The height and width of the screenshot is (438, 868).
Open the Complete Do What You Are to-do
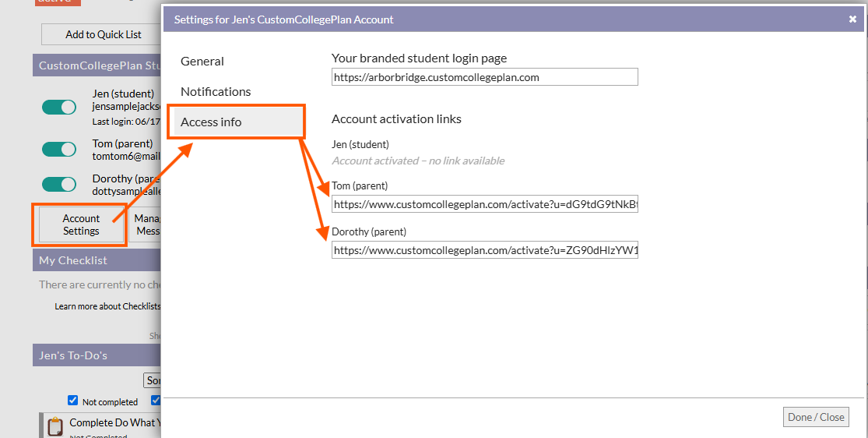pos(114,422)
